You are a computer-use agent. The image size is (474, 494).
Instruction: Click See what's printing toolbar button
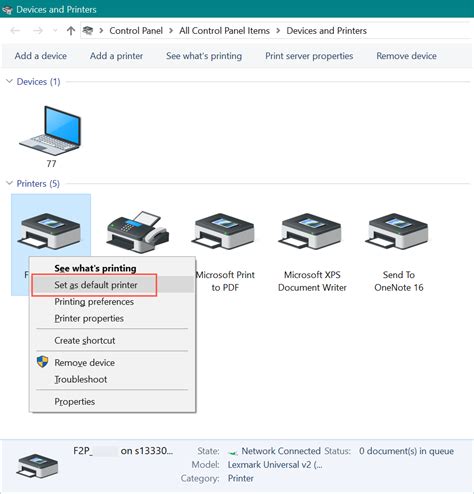pos(204,56)
